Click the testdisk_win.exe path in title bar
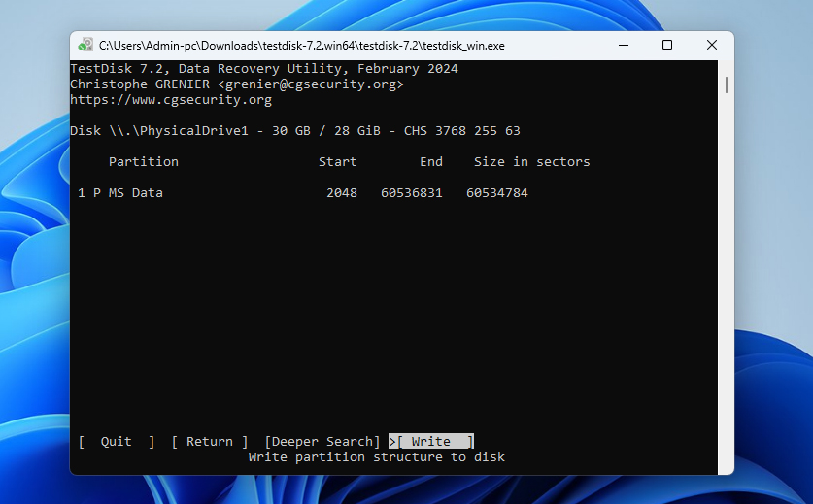813x504 pixels. pos(302,46)
